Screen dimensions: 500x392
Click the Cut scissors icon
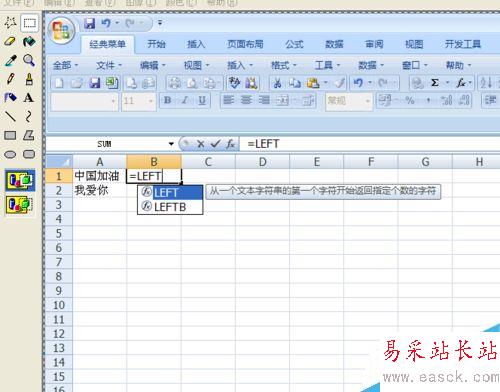click(x=277, y=83)
